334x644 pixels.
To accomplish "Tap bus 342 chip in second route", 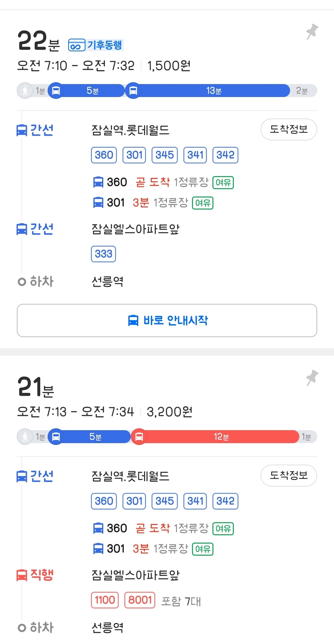I will 225,501.
